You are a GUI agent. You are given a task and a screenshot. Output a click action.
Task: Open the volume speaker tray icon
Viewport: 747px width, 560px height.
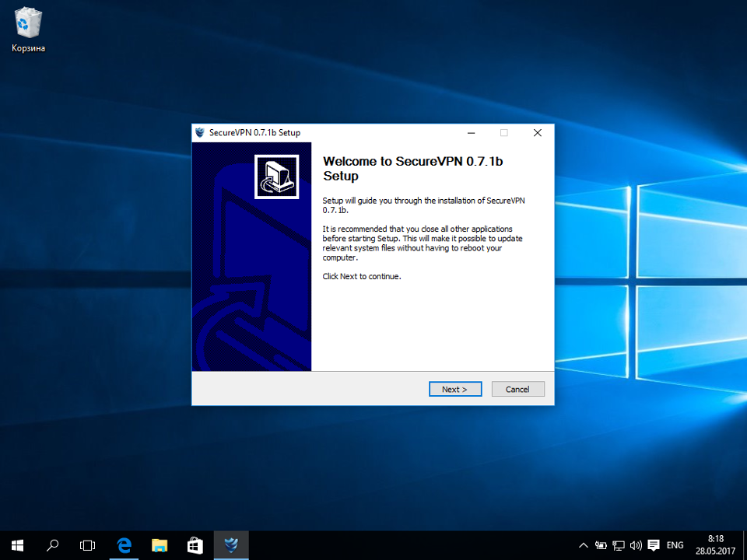point(636,545)
